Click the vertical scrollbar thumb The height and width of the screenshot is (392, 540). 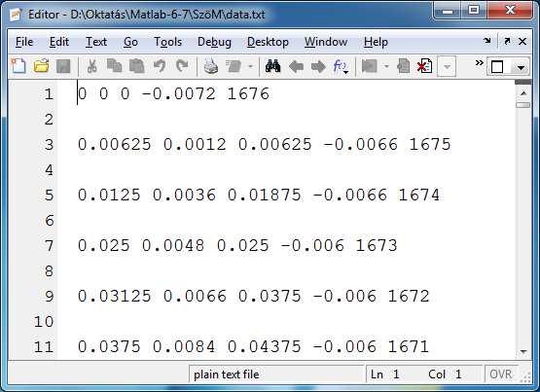click(x=523, y=105)
